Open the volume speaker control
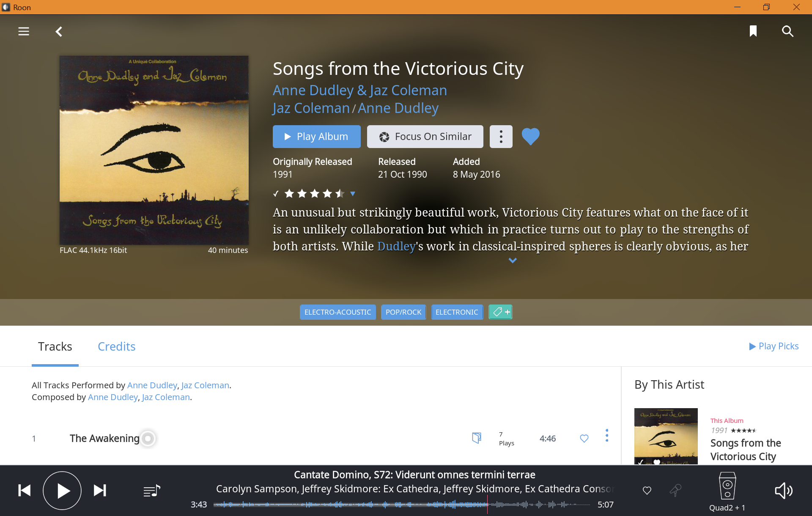This screenshot has width=812, height=516. [x=783, y=491]
